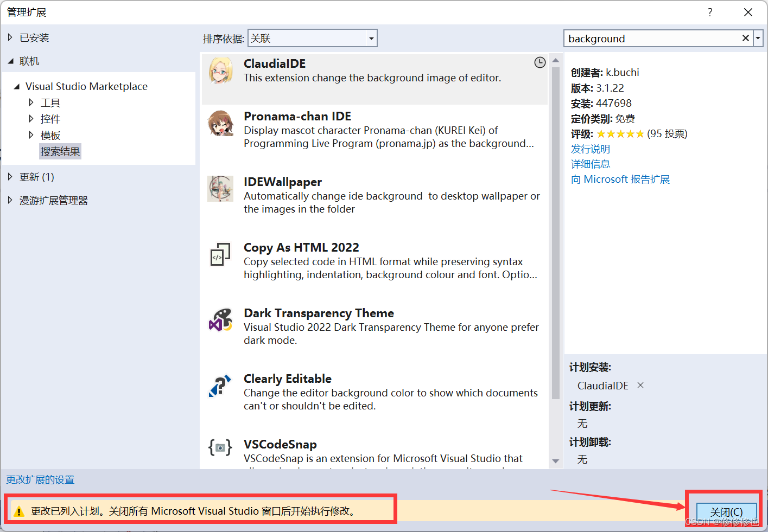This screenshot has width=768, height=532.
Task: Select the 联机 tree item
Action: [x=29, y=61]
